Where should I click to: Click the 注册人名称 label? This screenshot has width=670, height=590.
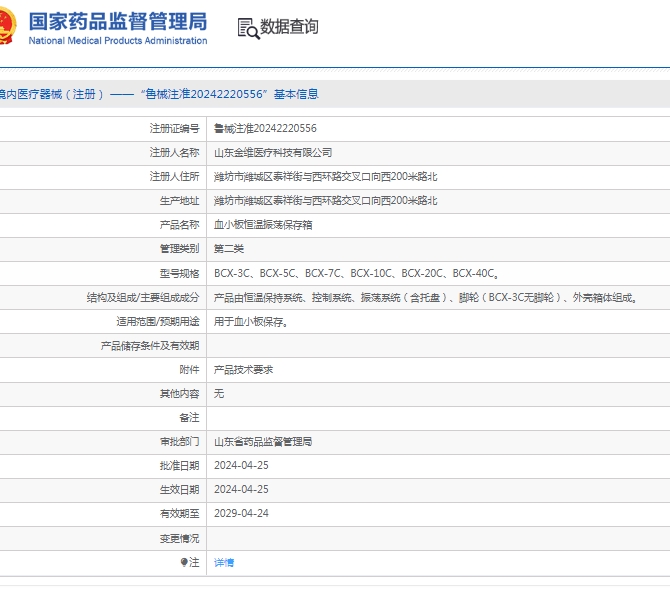click(x=174, y=153)
